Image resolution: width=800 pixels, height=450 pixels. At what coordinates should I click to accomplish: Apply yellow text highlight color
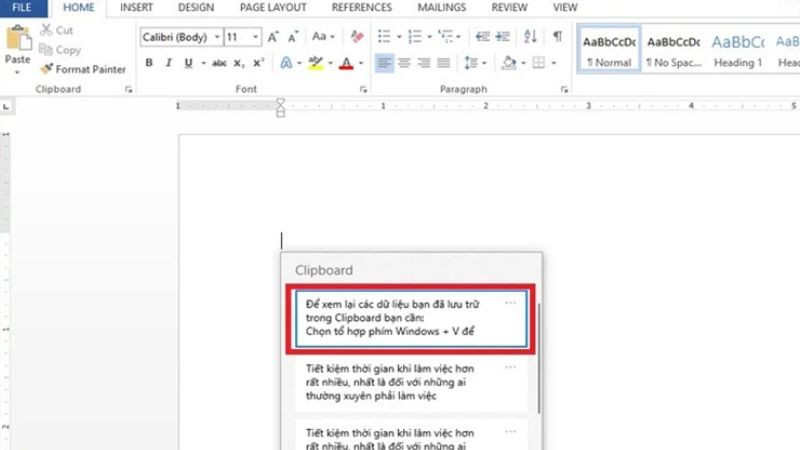point(316,63)
